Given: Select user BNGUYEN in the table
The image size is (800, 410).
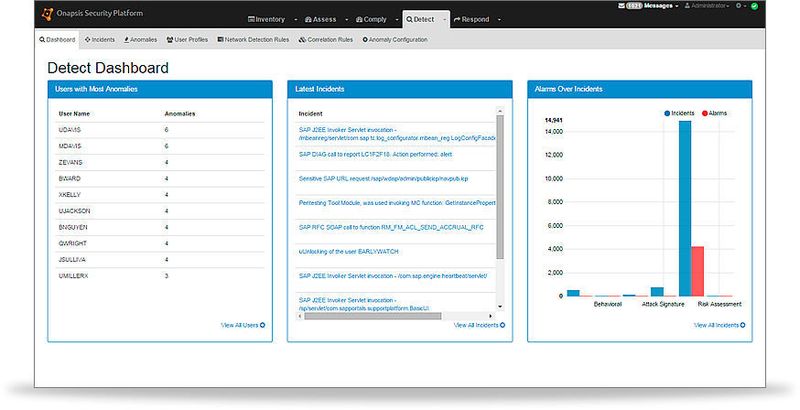Looking at the screenshot, I should click(73, 227).
